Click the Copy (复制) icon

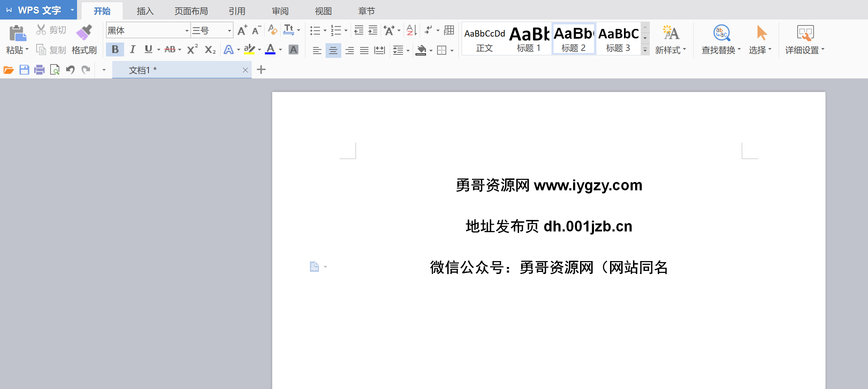coord(41,50)
